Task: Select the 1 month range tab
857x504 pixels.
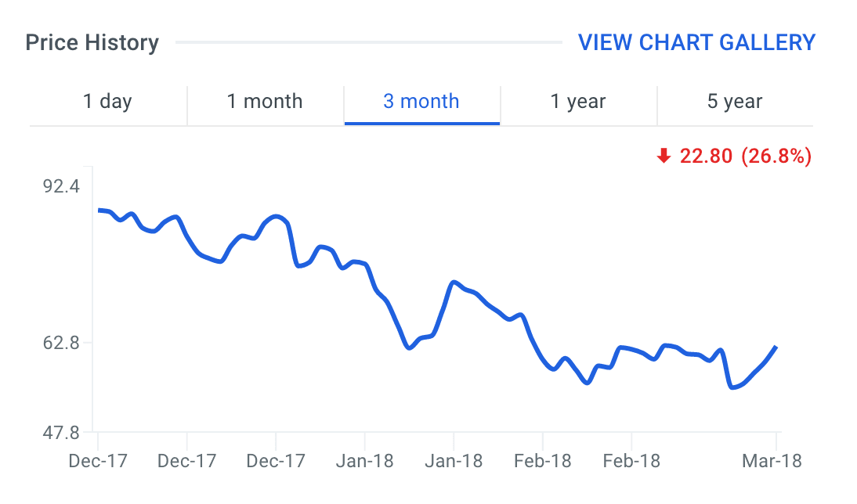Action: 265,102
